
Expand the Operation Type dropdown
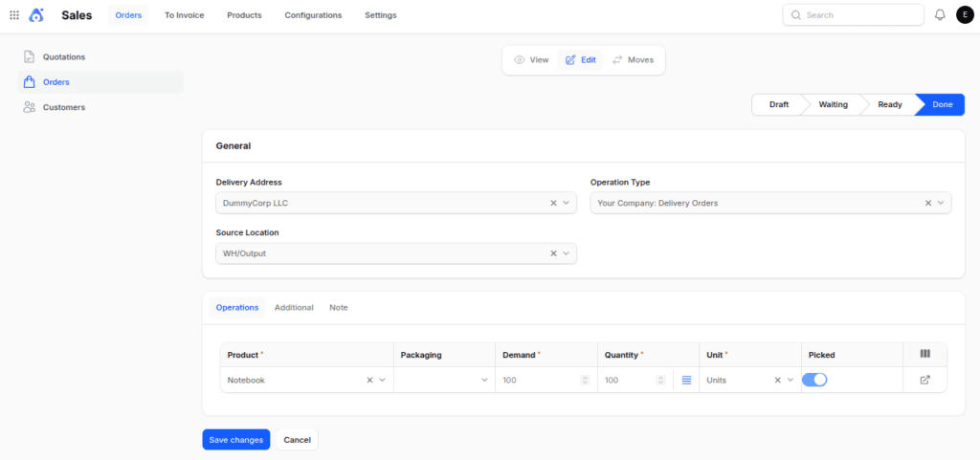click(x=941, y=203)
